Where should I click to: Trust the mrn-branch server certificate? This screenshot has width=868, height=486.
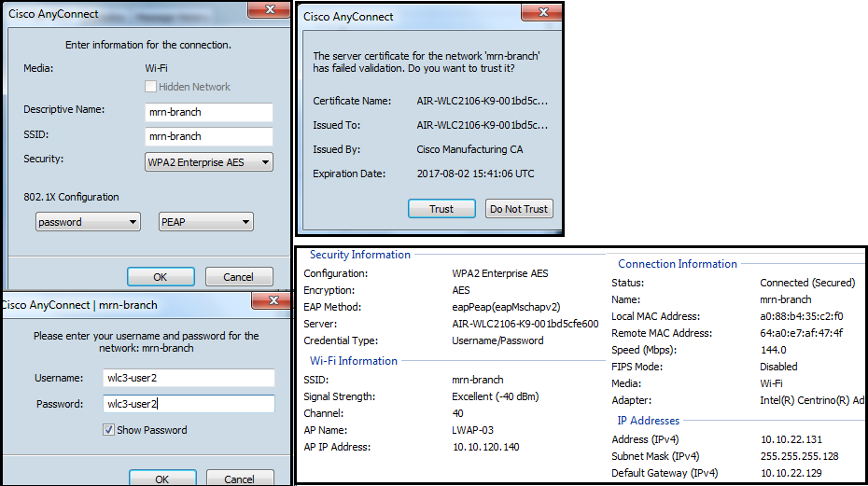pos(441,209)
